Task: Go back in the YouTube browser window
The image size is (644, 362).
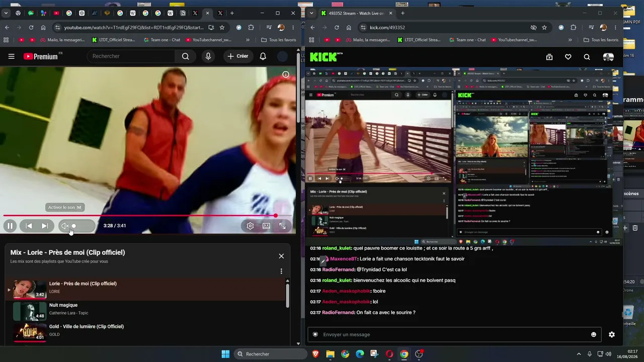Action: [x=7, y=28]
